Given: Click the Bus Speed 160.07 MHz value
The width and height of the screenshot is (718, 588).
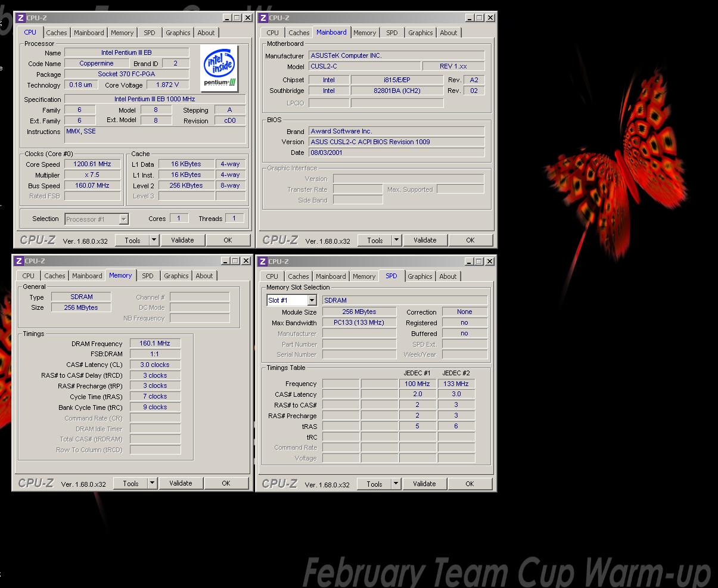Looking at the screenshot, I should 92,186.
